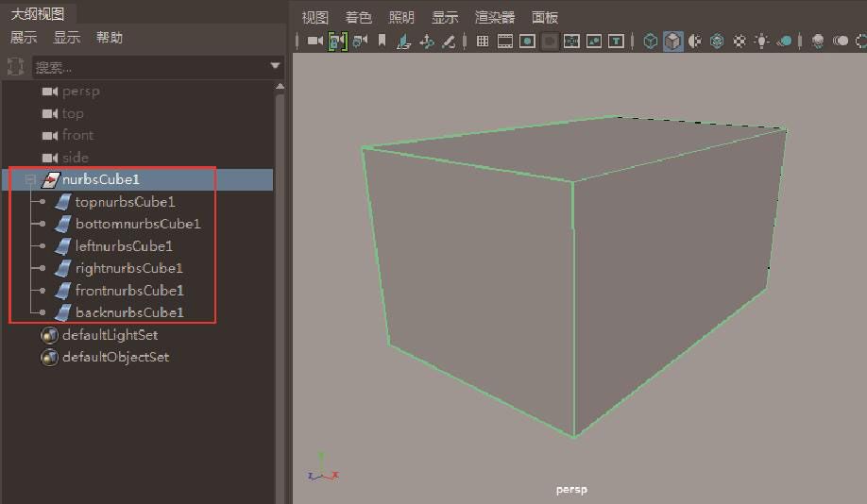
Task: Select smooth shade all cube icon
Action: pyautogui.click(x=672, y=42)
